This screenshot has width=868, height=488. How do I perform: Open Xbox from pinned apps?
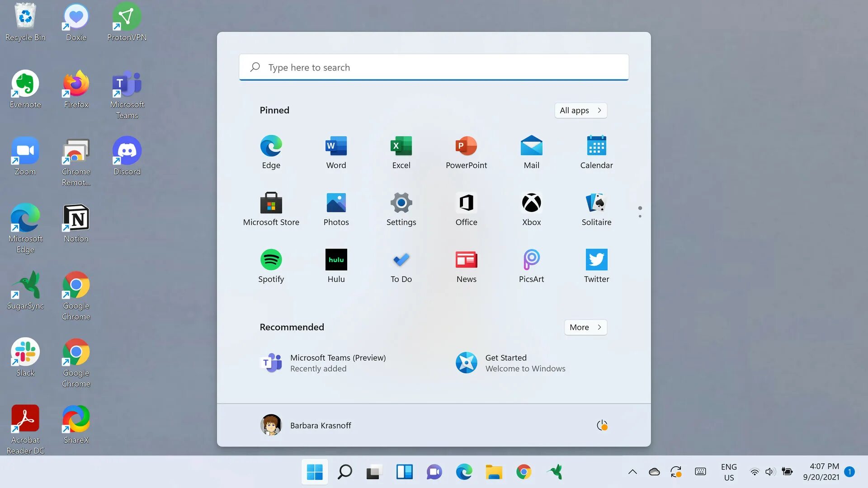(531, 203)
